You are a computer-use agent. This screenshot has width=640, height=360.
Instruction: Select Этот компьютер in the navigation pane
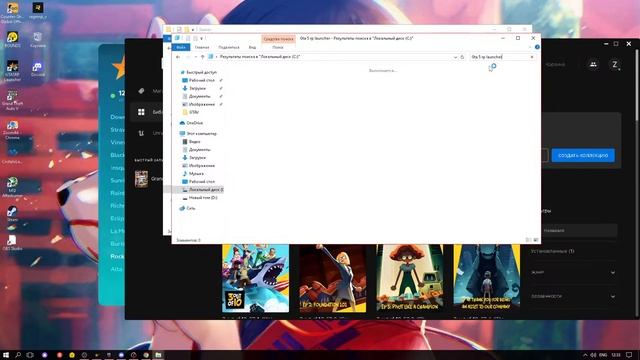pos(198,133)
